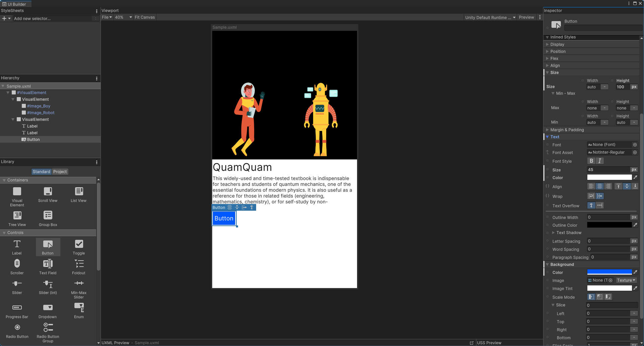Select the Slider (Int) control icon
This screenshot has height=346, width=644.
(x=48, y=284)
